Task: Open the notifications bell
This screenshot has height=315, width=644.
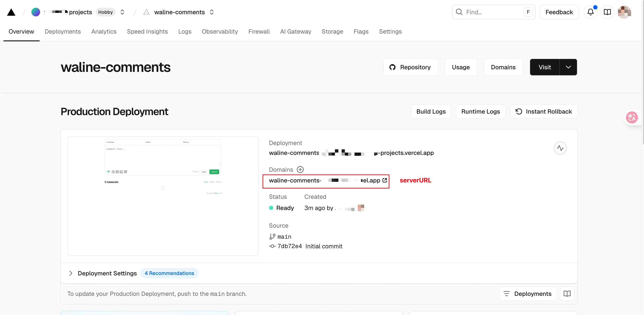Action: point(590,12)
